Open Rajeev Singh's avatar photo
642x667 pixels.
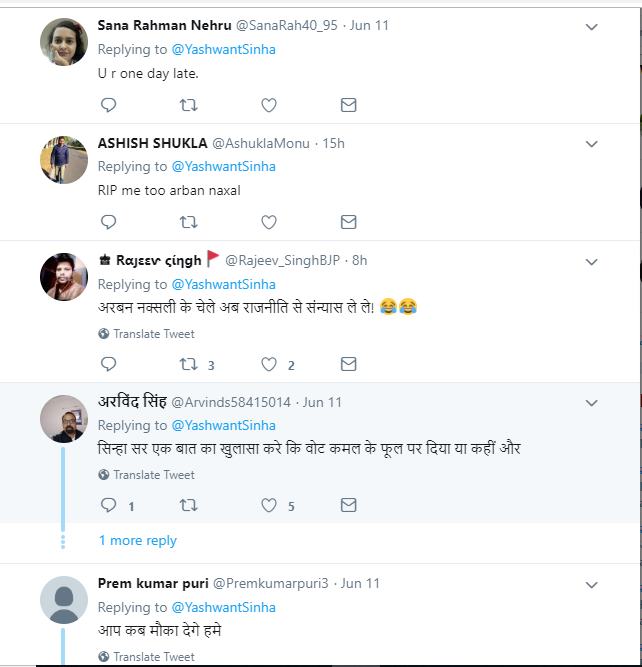[x=64, y=276]
